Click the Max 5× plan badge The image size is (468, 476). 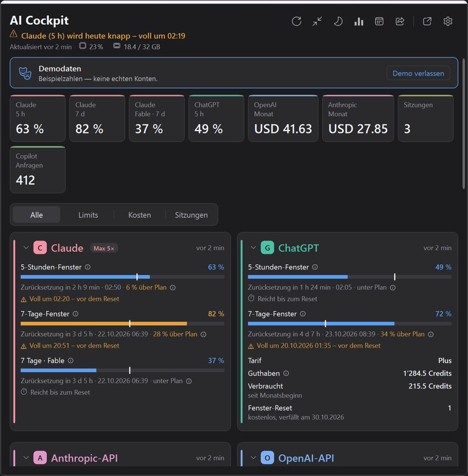(104, 248)
